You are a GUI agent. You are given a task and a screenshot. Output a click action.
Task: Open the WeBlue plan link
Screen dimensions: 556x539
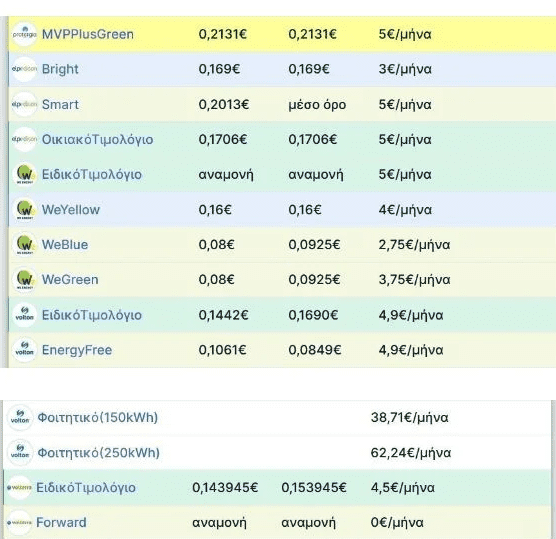coord(65,245)
